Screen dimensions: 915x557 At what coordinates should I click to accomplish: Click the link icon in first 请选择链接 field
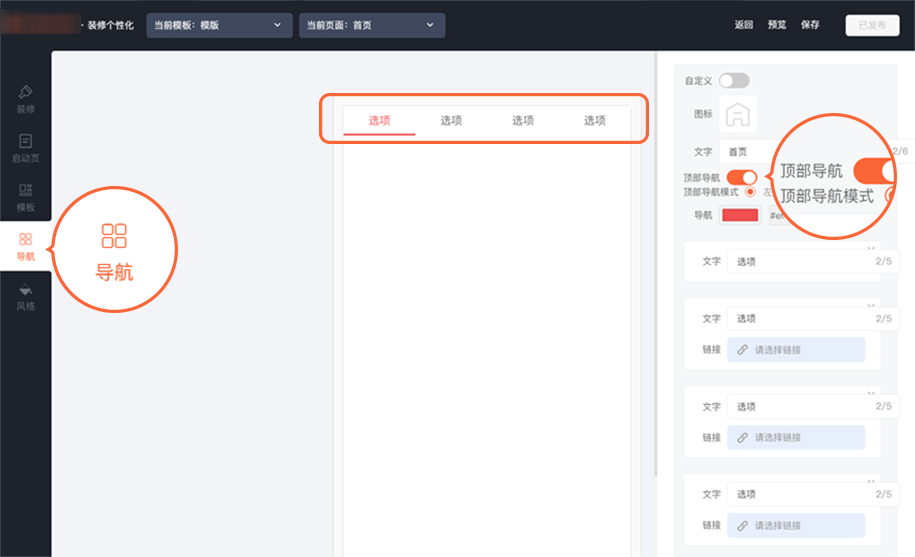tap(742, 350)
